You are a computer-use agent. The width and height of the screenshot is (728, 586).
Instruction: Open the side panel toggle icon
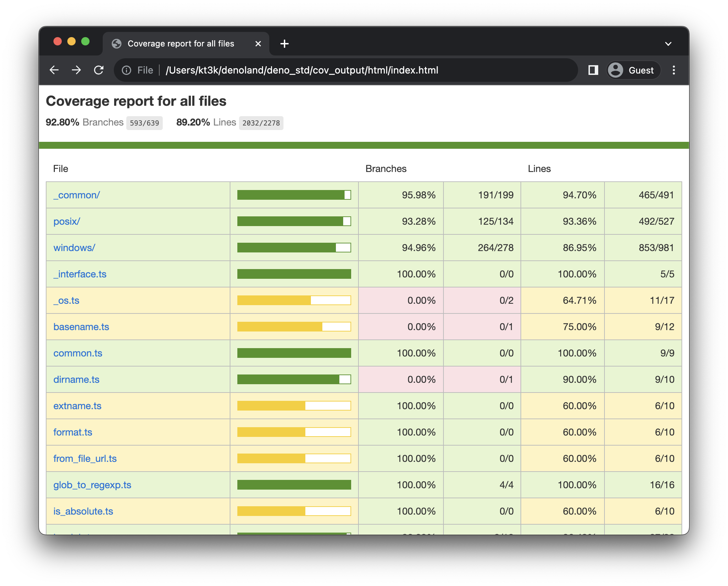(593, 70)
